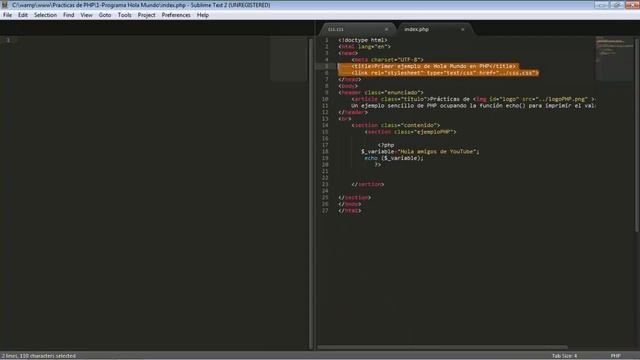Click the right pane horizontal scrollbar
The height and width of the screenshot is (360, 640).
442,347
